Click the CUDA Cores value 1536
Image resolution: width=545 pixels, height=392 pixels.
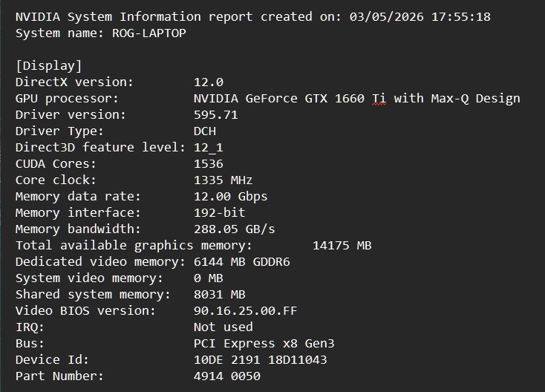[209, 163]
